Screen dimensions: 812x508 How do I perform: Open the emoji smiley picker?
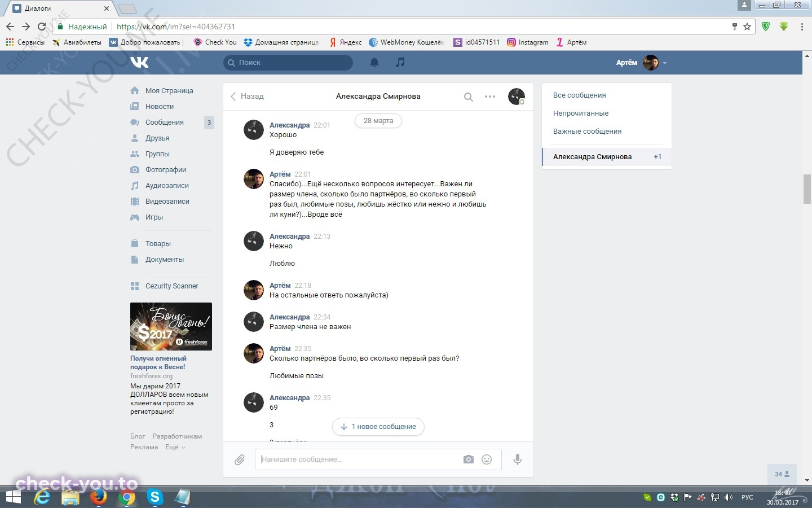tap(487, 459)
